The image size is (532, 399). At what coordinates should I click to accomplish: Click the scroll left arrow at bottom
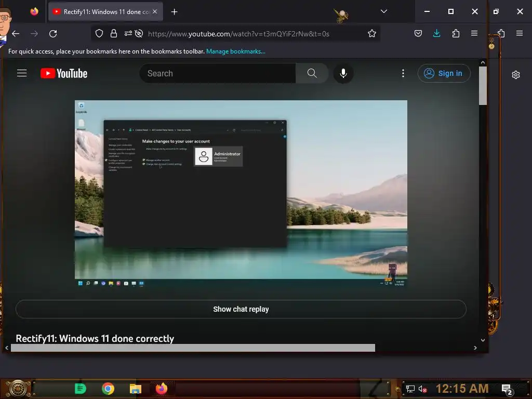pyautogui.click(x=6, y=348)
